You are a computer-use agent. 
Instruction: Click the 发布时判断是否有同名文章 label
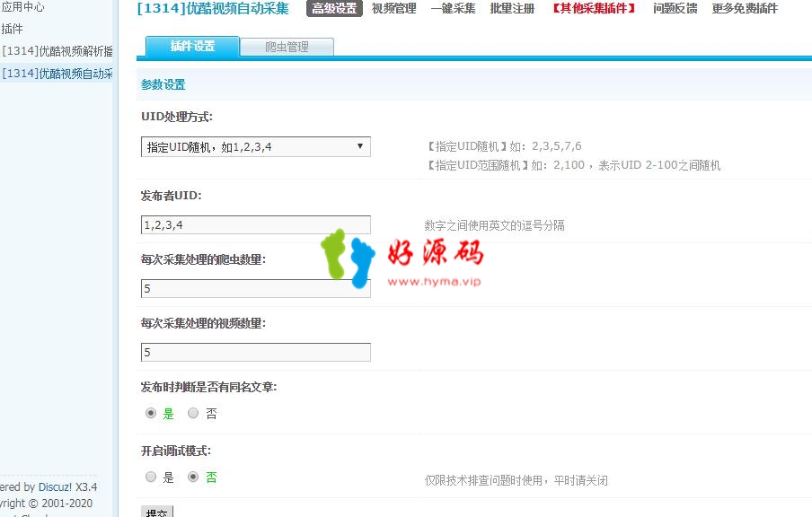[x=208, y=387]
